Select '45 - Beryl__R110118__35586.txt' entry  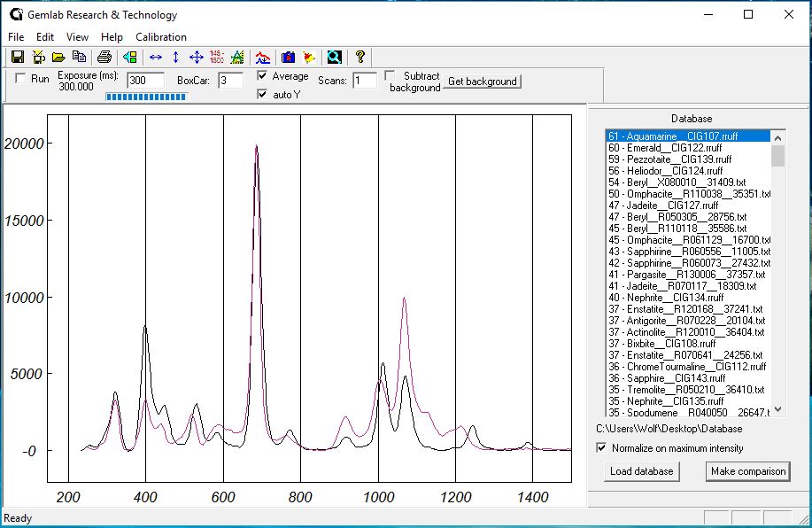688,228
